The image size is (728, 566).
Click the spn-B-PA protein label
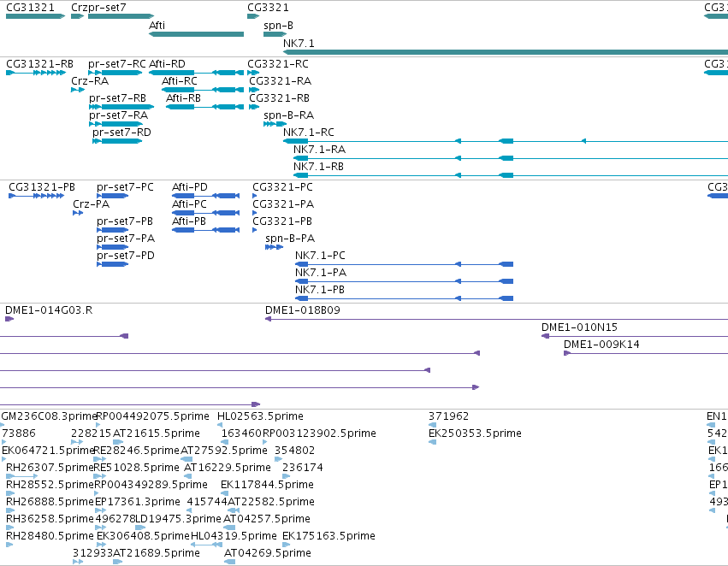click(x=290, y=239)
